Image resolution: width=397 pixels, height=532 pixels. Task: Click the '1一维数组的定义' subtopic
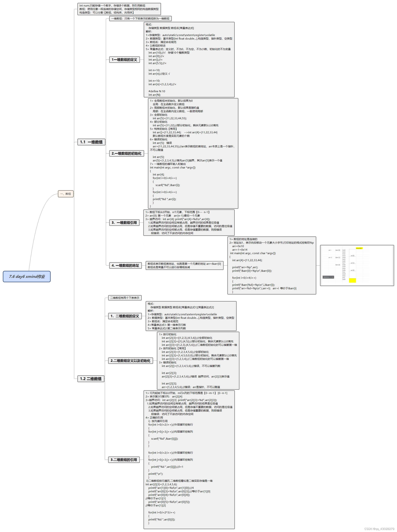click(124, 60)
